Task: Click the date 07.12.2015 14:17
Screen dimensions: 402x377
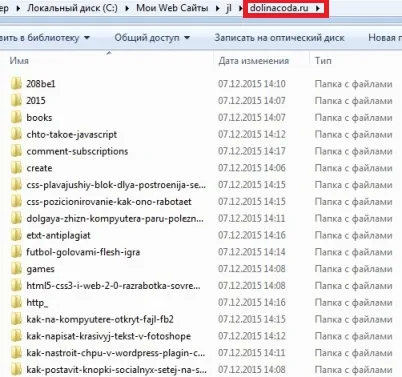Action: pos(252,151)
